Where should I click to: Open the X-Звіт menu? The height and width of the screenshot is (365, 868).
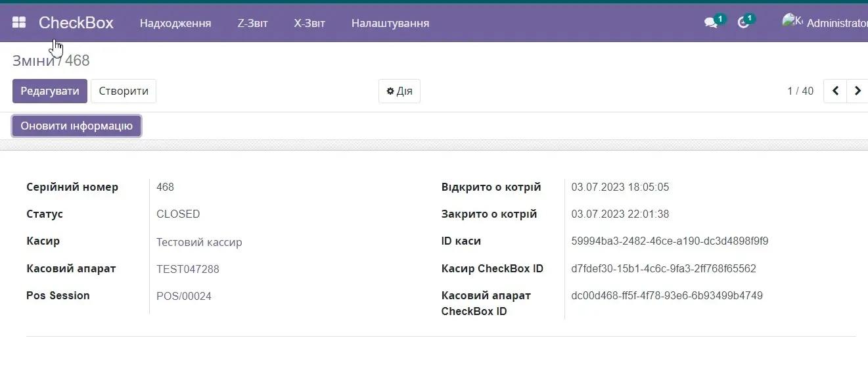(309, 24)
